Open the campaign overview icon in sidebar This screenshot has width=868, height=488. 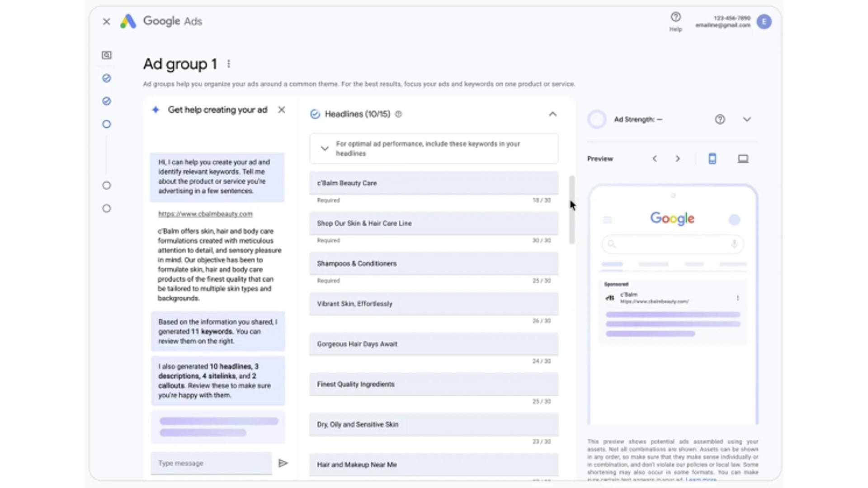coord(107,55)
